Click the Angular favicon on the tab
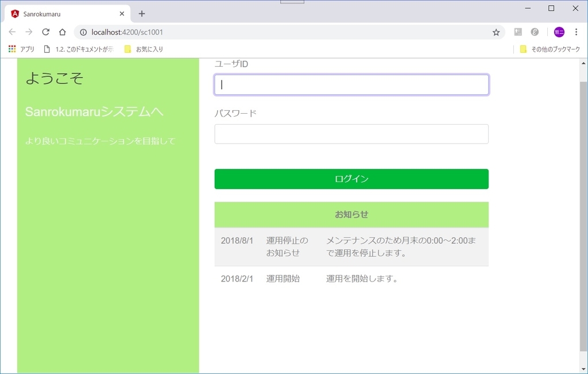Screen dimensions: 588x374 pos(14,13)
